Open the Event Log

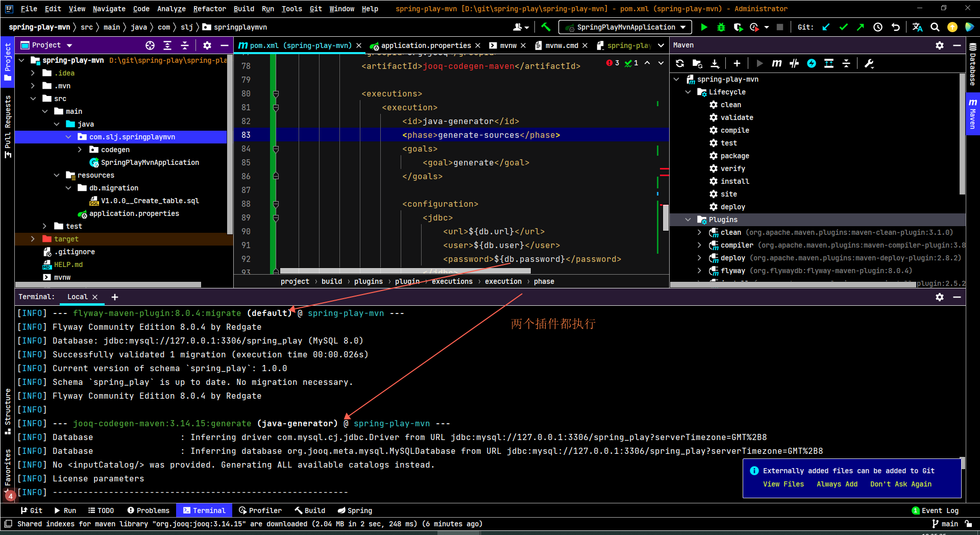pos(935,510)
